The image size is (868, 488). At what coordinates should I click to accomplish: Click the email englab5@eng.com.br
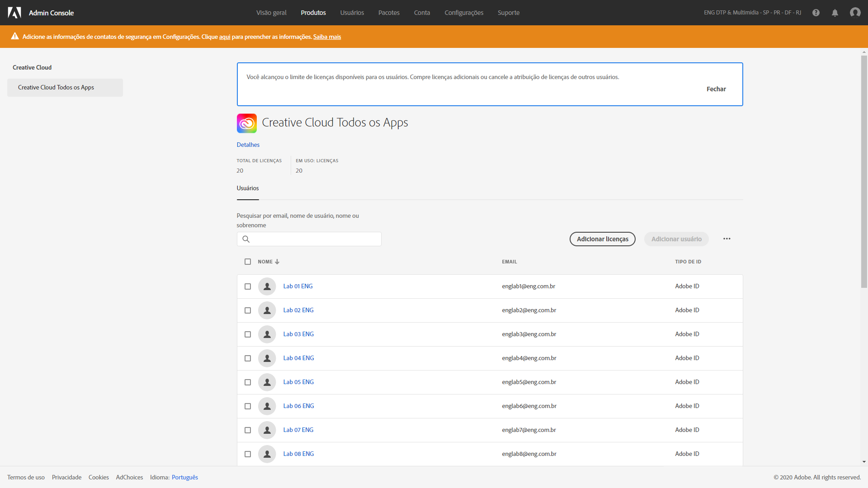click(x=529, y=382)
